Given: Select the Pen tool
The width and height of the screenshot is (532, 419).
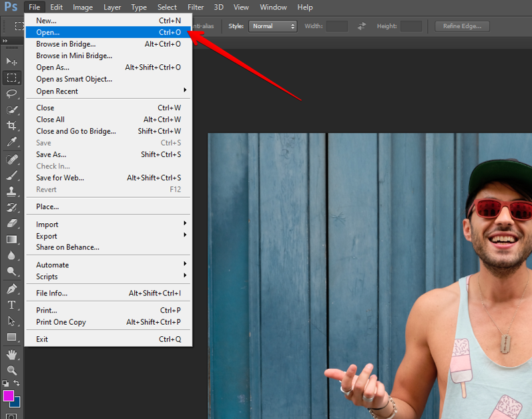Looking at the screenshot, I should click(11, 289).
